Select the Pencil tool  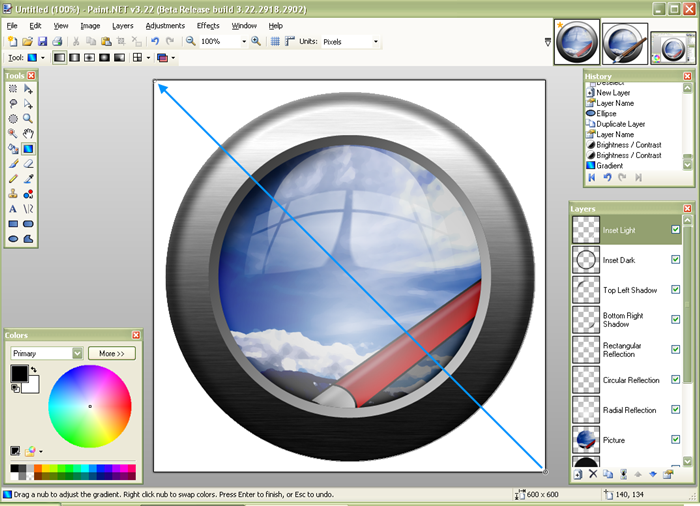13,179
